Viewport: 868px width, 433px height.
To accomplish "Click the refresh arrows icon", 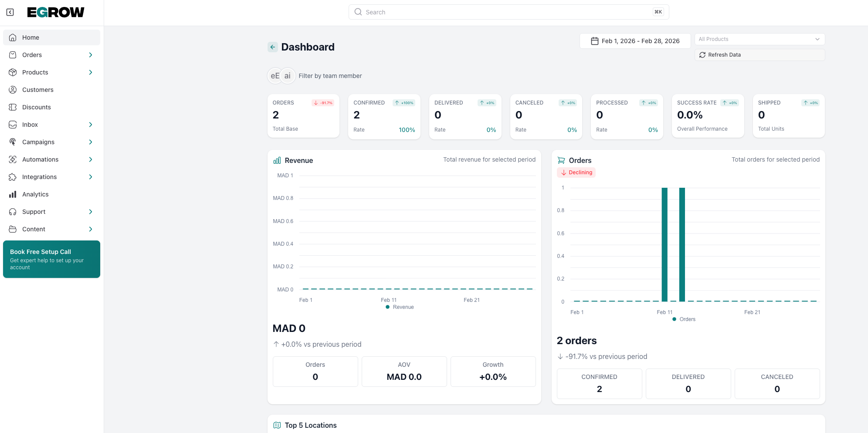I will [x=702, y=55].
